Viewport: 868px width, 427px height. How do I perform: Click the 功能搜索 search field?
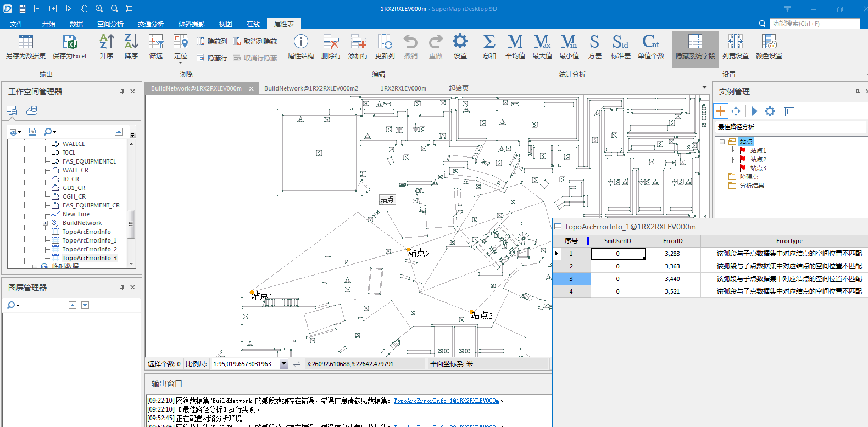pos(815,24)
